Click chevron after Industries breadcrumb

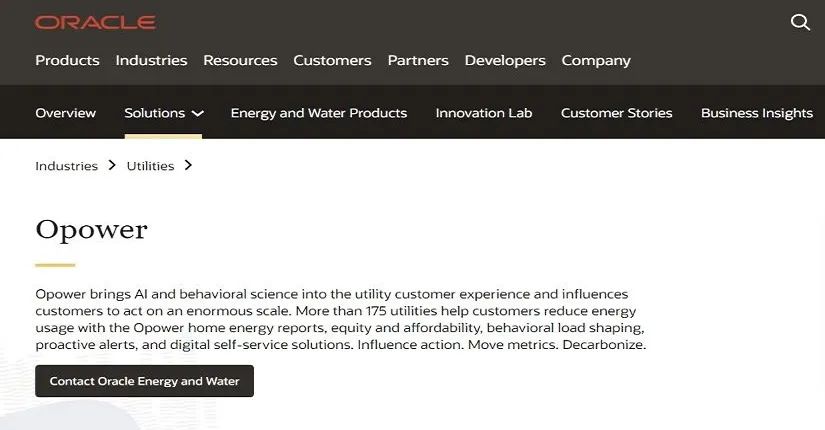(x=112, y=165)
